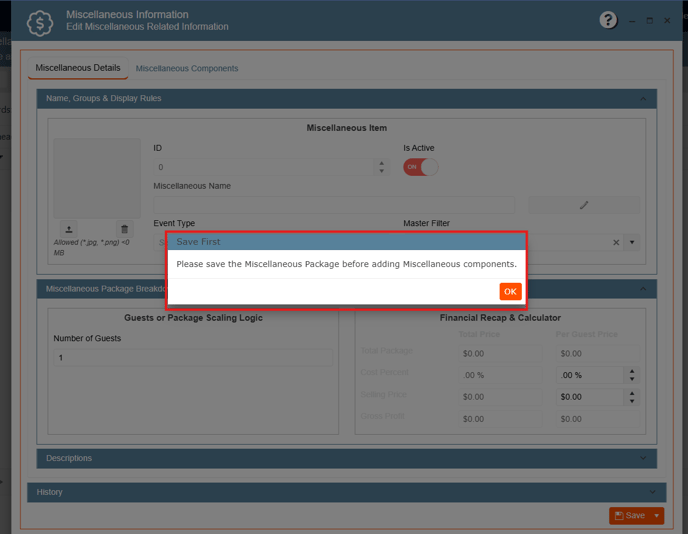Click the Save button
Screen dimensions: 688x534
point(630,516)
